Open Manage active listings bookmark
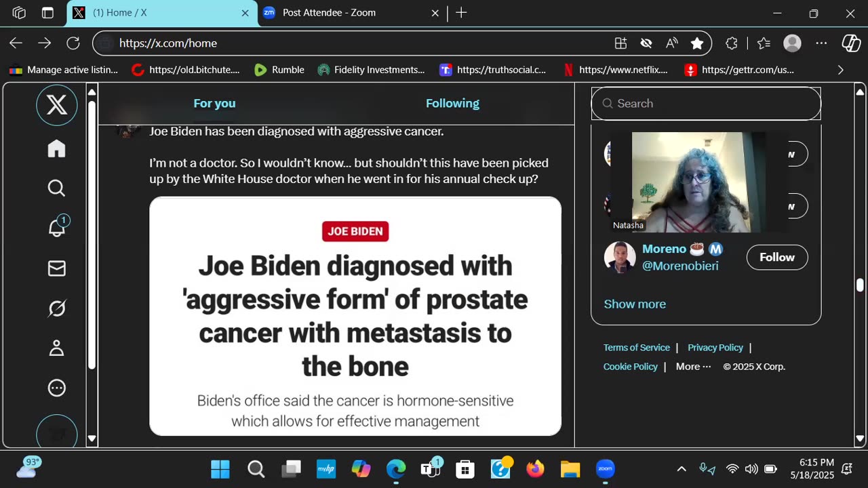The image size is (868, 488). click(64, 70)
